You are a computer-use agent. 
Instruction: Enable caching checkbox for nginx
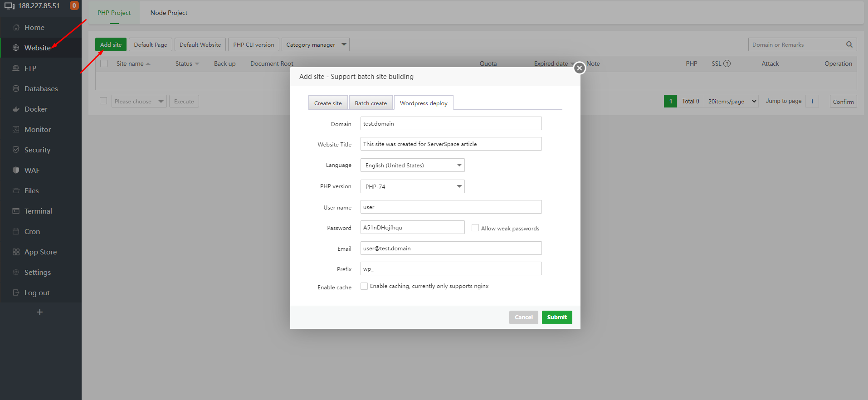click(x=364, y=286)
